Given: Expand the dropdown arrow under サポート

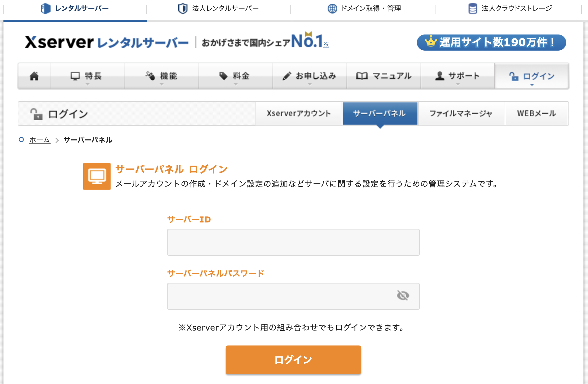Looking at the screenshot, I should [x=458, y=85].
